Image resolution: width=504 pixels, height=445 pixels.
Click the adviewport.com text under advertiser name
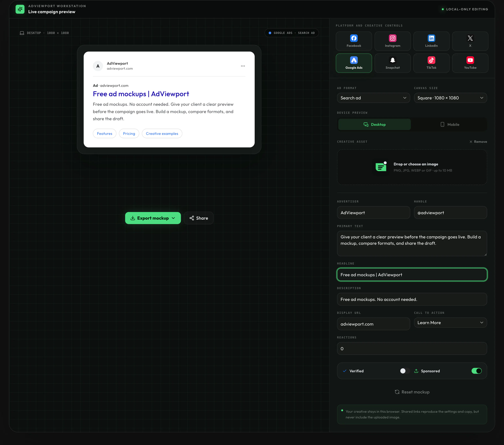(120, 69)
